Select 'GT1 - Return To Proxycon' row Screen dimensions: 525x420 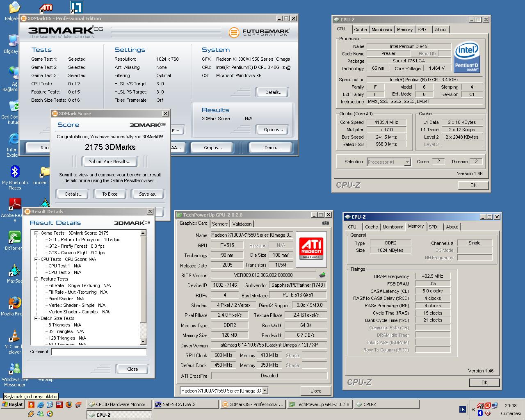pos(84,240)
